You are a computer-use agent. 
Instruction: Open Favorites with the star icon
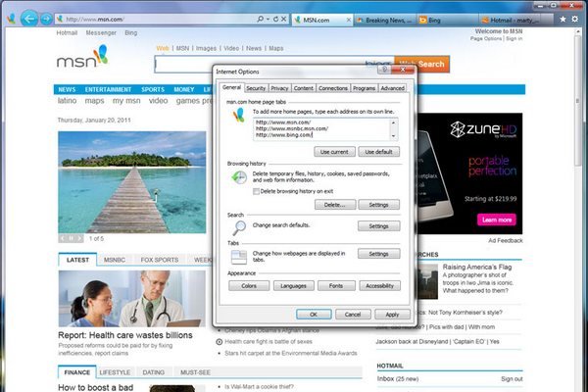click(563, 19)
